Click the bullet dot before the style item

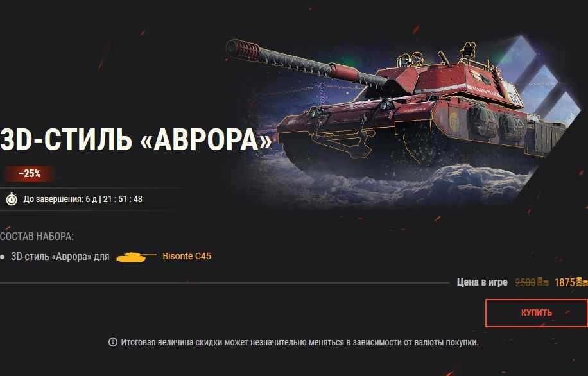(3, 257)
